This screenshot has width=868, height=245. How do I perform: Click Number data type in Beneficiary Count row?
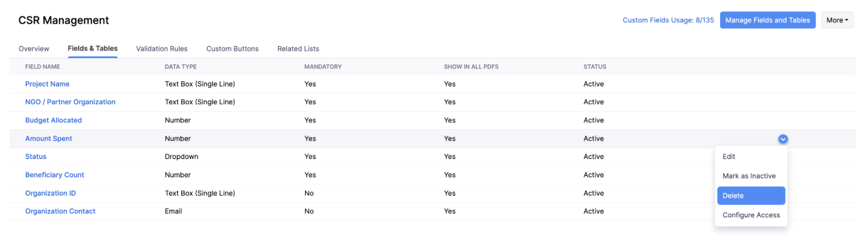(x=178, y=175)
